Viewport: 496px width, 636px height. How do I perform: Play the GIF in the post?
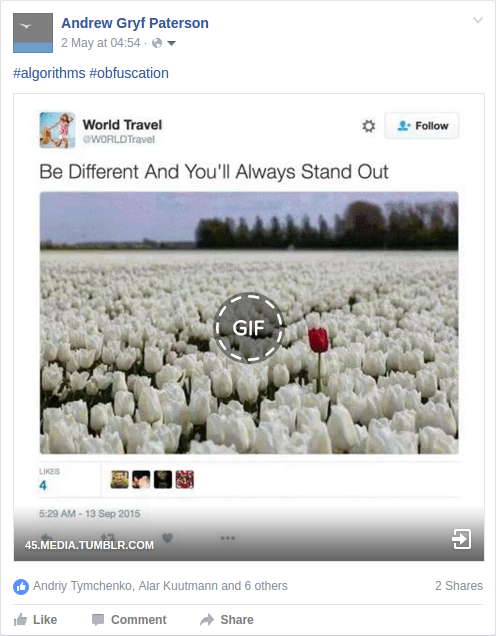[x=249, y=327]
